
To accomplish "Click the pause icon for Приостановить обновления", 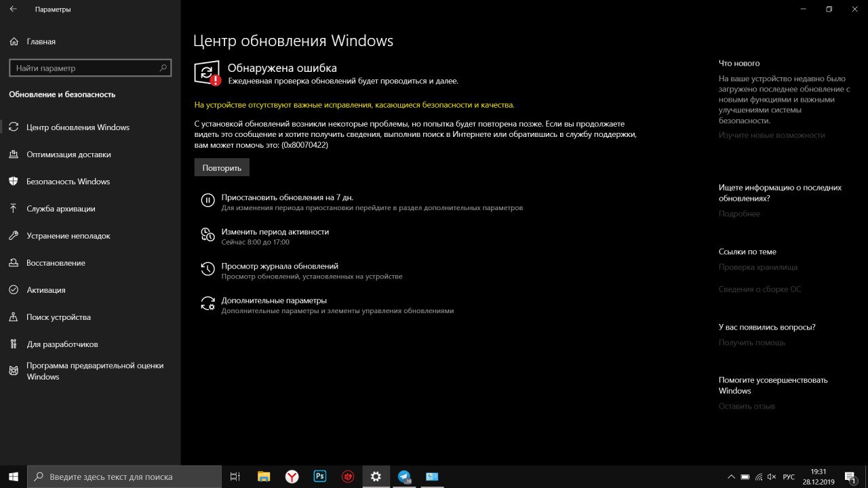I will click(x=208, y=200).
